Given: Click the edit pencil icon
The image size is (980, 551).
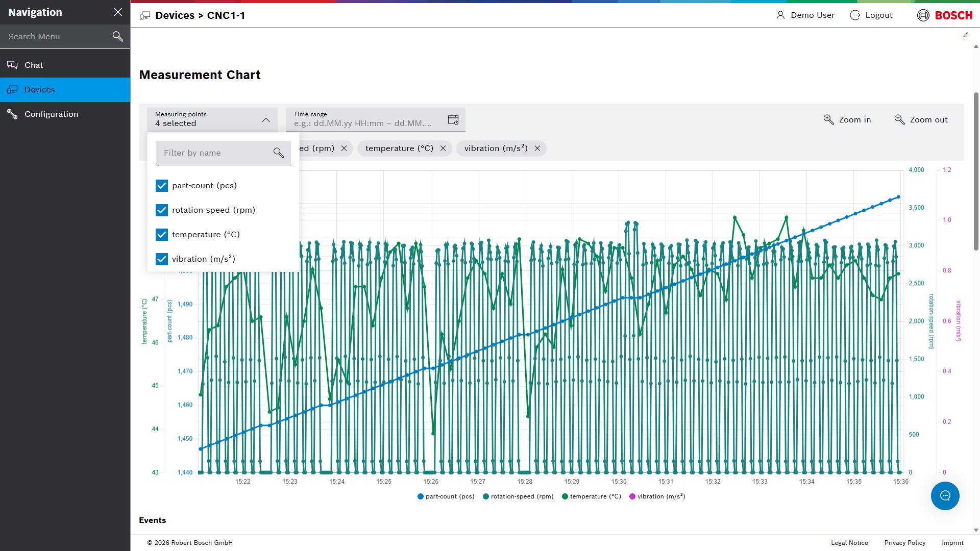Looking at the screenshot, I should [x=965, y=35].
